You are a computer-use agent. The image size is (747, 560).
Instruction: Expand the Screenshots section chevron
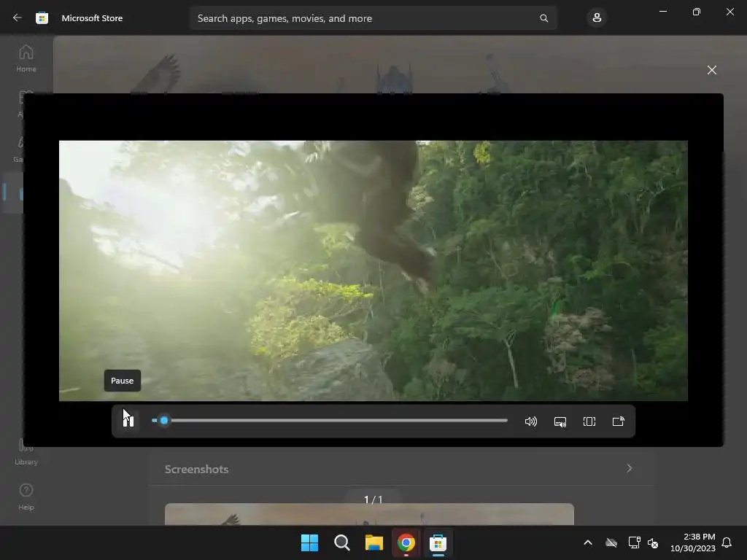[630, 469]
